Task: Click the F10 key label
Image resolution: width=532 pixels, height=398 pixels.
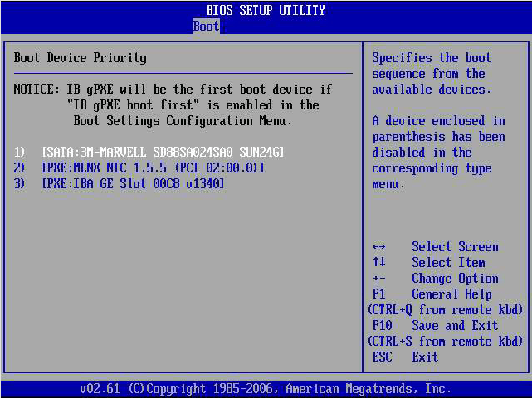Action: tap(382, 326)
